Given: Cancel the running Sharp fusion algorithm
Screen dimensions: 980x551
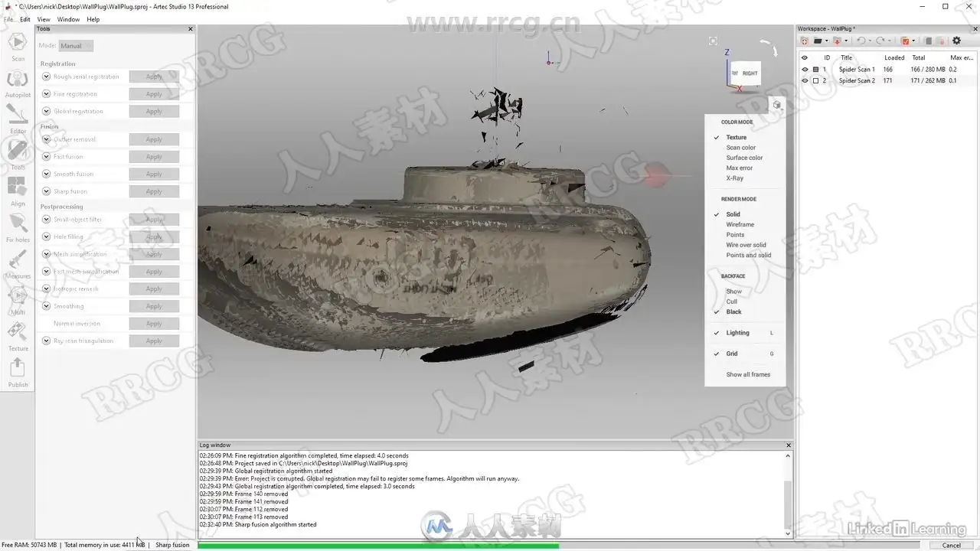Looking at the screenshot, I should click(952, 546).
